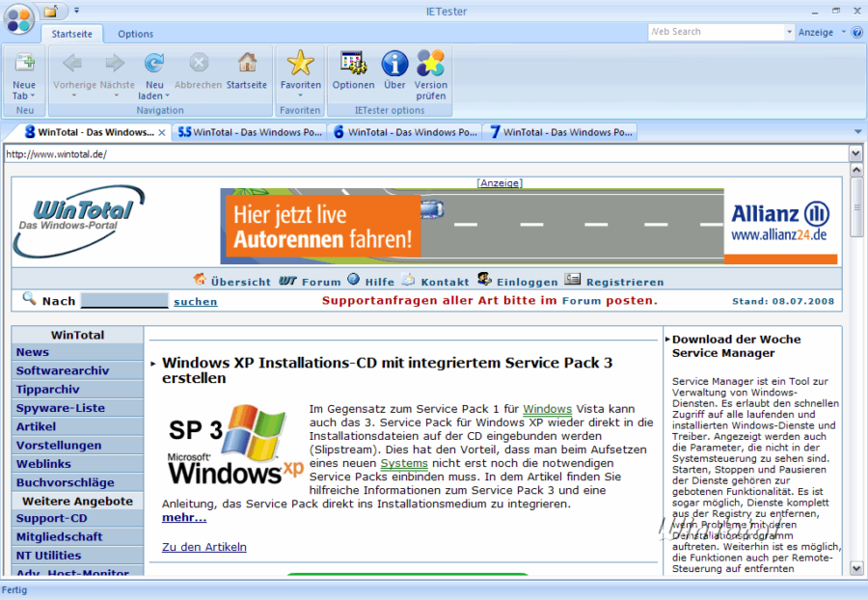Go to Startseite home icon
Image resolution: width=868 pixels, height=600 pixels.
[247, 63]
